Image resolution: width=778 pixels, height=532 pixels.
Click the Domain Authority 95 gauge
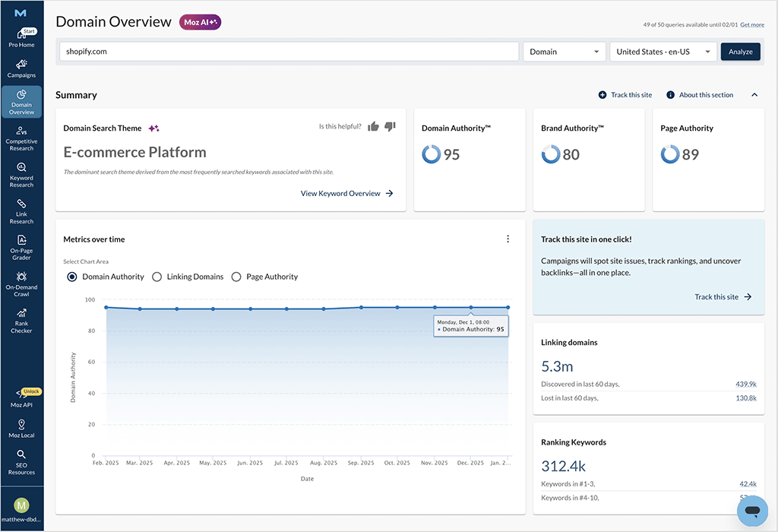pos(431,154)
